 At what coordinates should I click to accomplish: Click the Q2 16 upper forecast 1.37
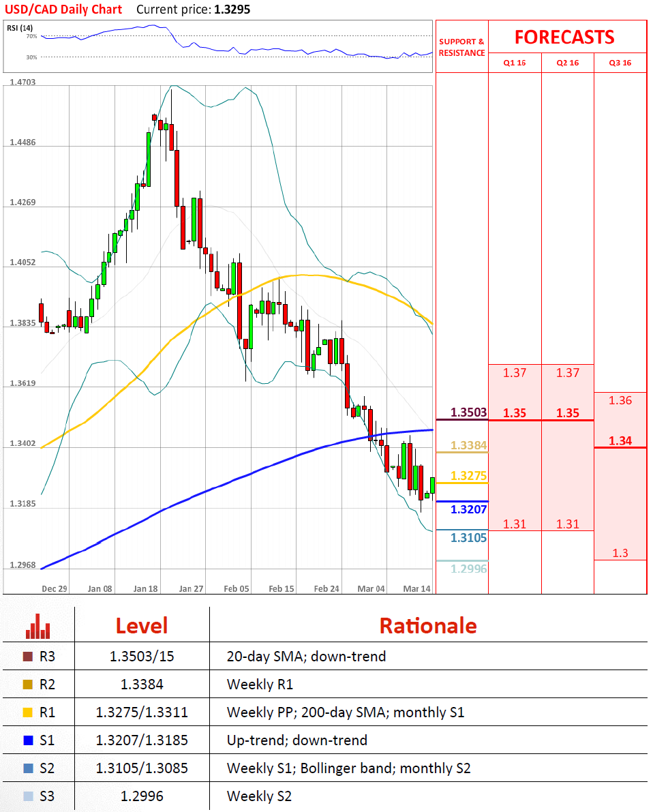[568, 373]
